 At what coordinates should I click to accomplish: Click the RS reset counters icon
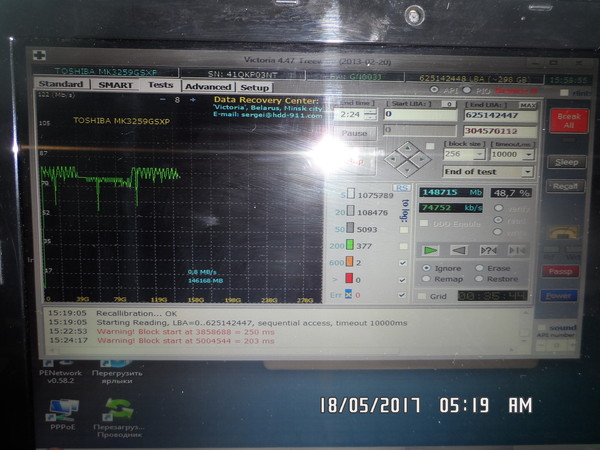pyautogui.click(x=402, y=187)
